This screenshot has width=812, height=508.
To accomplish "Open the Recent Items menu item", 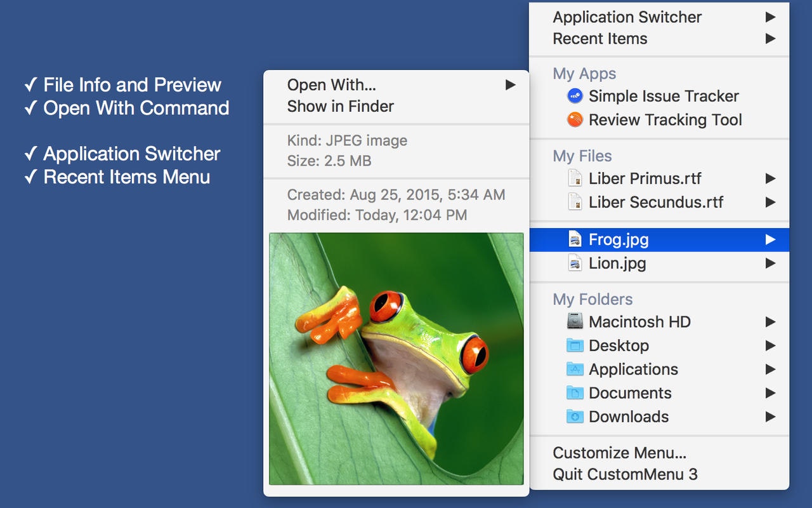I will click(659, 39).
